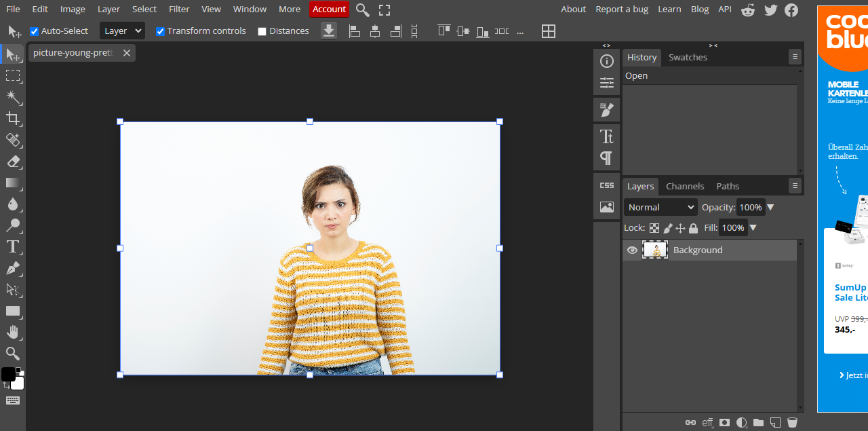
Task: Toggle fullscreen icon in menu bar
Action: coord(384,10)
